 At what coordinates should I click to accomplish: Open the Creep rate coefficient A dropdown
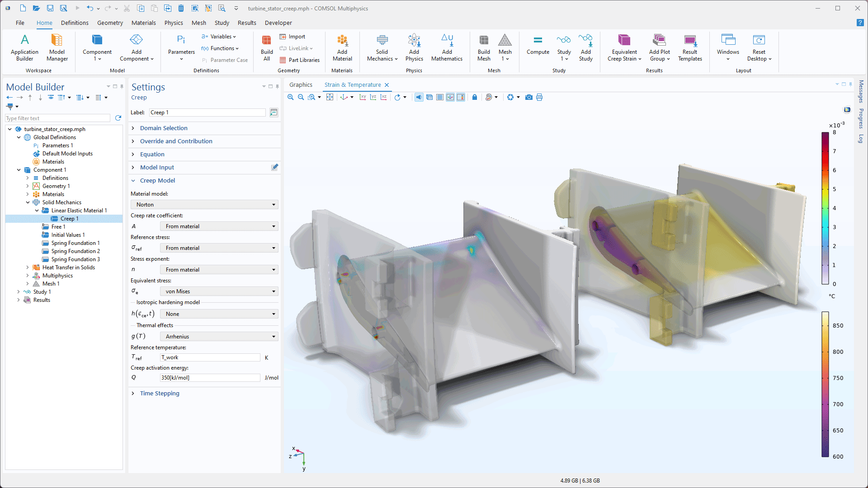click(x=219, y=226)
